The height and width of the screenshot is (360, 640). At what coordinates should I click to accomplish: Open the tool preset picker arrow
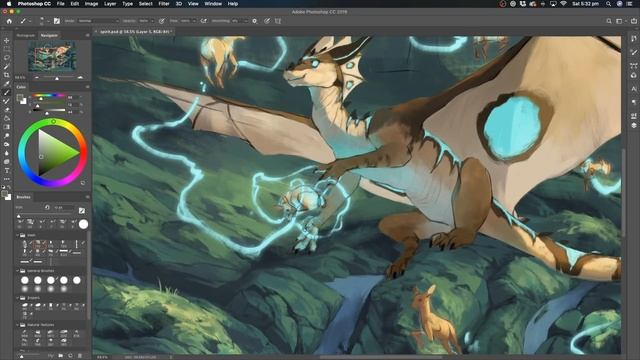(x=29, y=21)
